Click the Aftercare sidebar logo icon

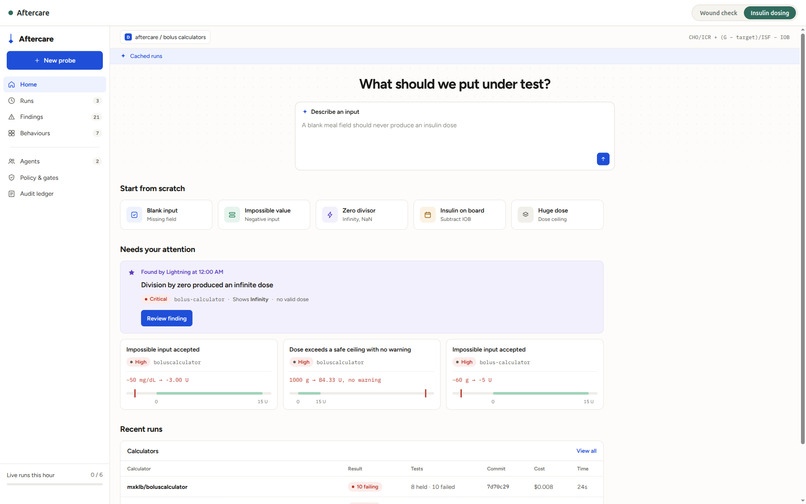coord(11,39)
